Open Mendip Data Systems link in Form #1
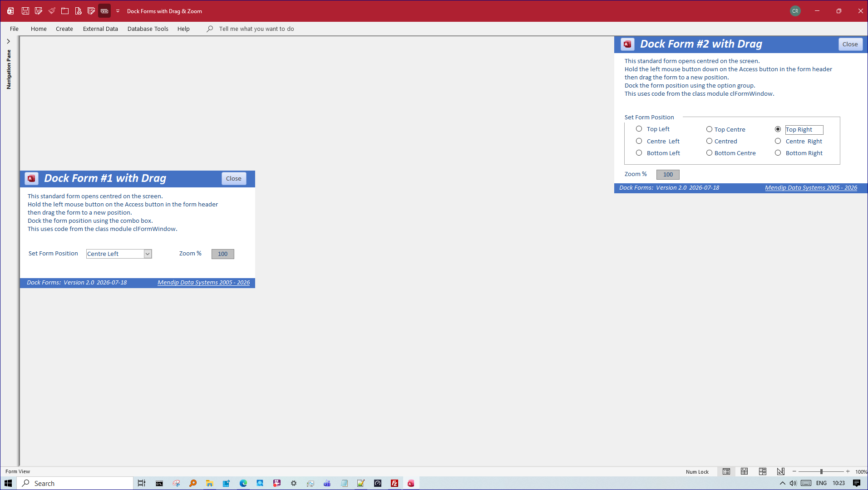868x490 pixels. 203,282
